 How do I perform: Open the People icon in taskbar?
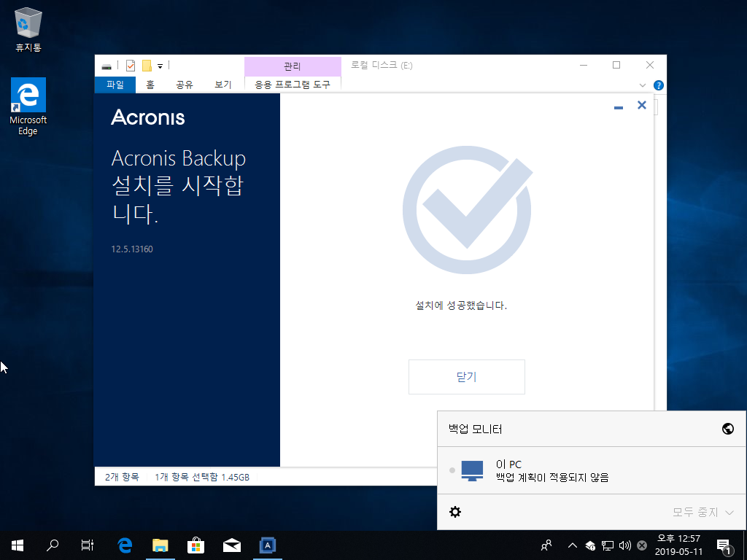click(546, 545)
